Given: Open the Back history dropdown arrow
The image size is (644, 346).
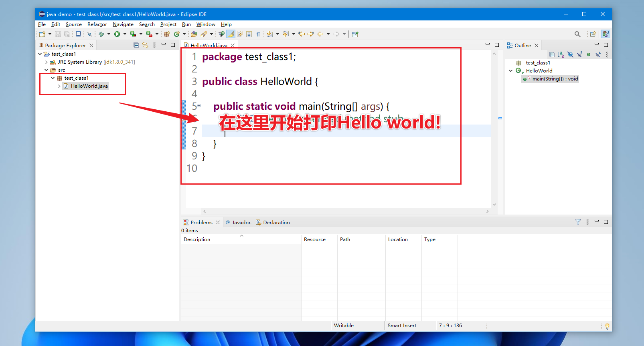Looking at the screenshot, I should (328, 34).
